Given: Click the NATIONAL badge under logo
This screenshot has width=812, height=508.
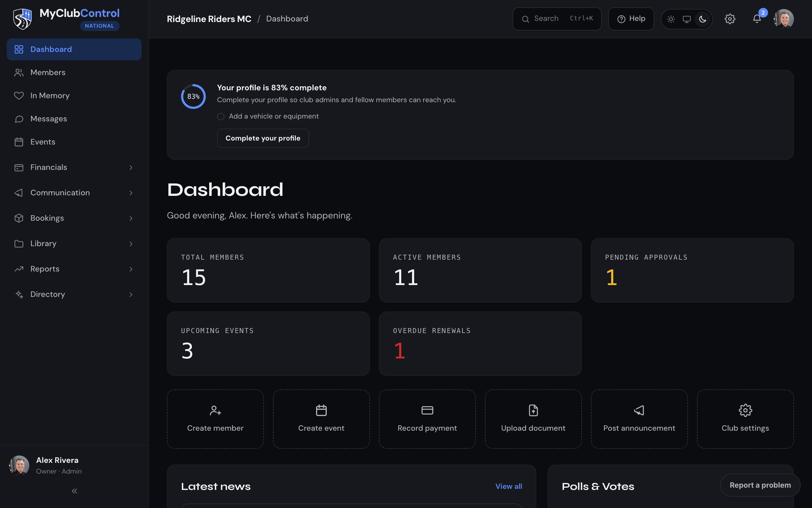Looking at the screenshot, I should coord(99,26).
